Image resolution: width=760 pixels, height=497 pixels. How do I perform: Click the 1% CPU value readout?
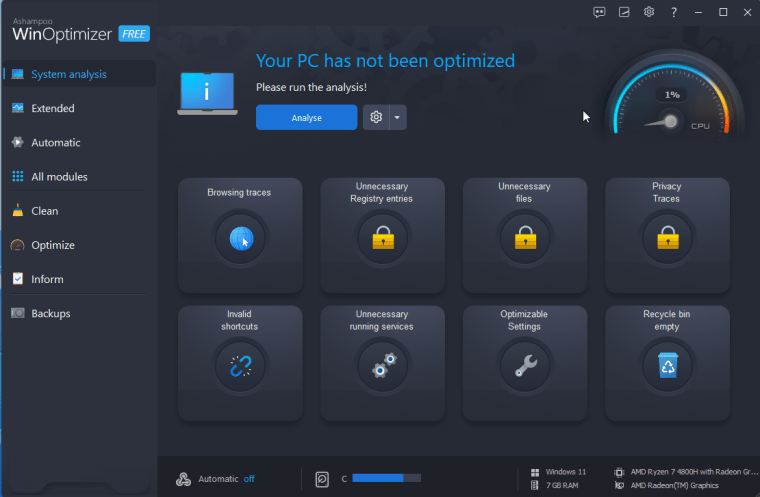(672, 95)
